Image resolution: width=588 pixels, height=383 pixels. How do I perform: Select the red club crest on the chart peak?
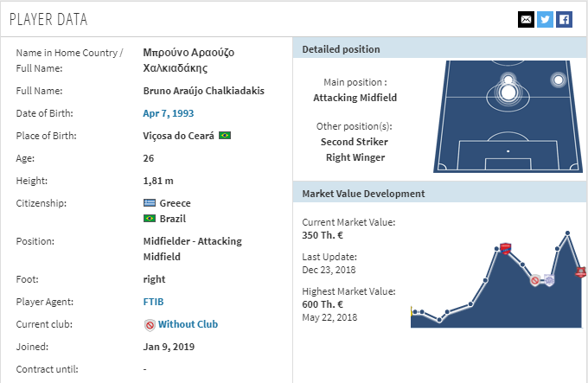click(x=506, y=248)
